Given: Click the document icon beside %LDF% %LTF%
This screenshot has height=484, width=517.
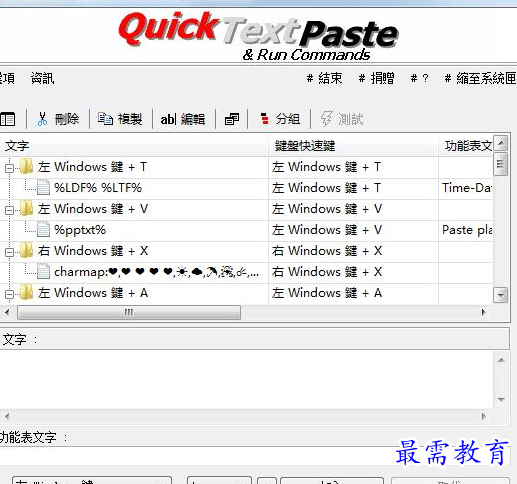Looking at the screenshot, I should tap(43, 187).
